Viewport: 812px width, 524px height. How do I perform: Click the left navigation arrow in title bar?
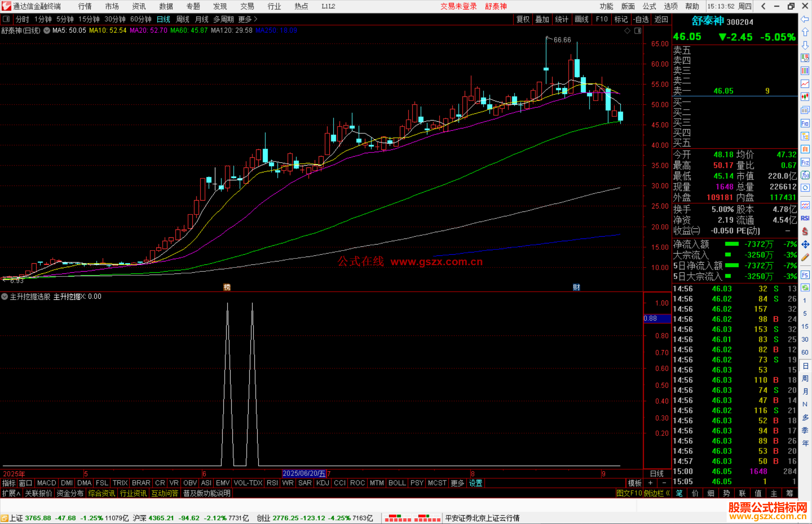click(763, 6)
